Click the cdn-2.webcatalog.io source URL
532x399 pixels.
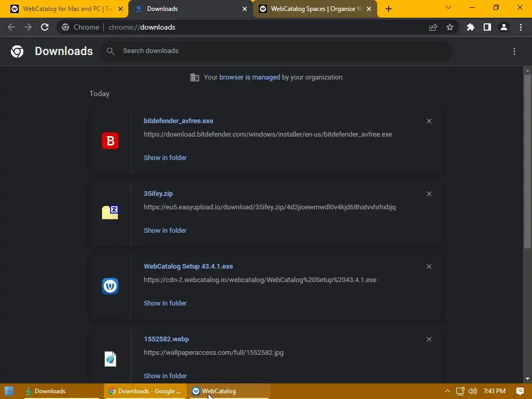tap(260, 280)
